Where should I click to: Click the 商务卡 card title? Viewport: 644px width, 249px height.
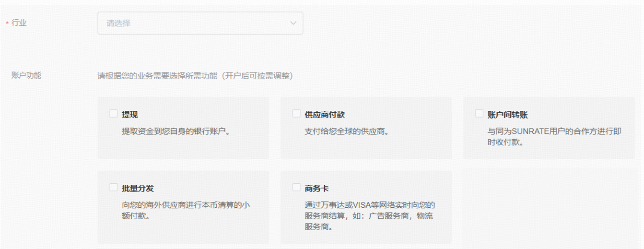[316, 188]
